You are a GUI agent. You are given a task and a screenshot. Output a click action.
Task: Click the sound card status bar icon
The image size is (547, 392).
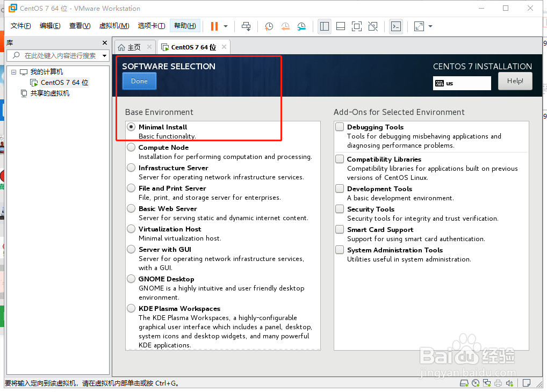[x=509, y=383]
